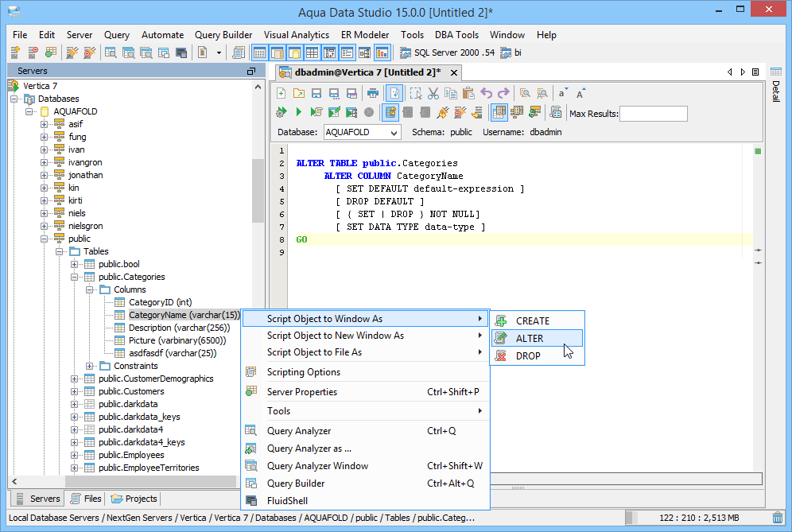Click the Open File folder icon in editor toolbar
The width and height of the screenshot is (792, 532).
tap(299, 94)
